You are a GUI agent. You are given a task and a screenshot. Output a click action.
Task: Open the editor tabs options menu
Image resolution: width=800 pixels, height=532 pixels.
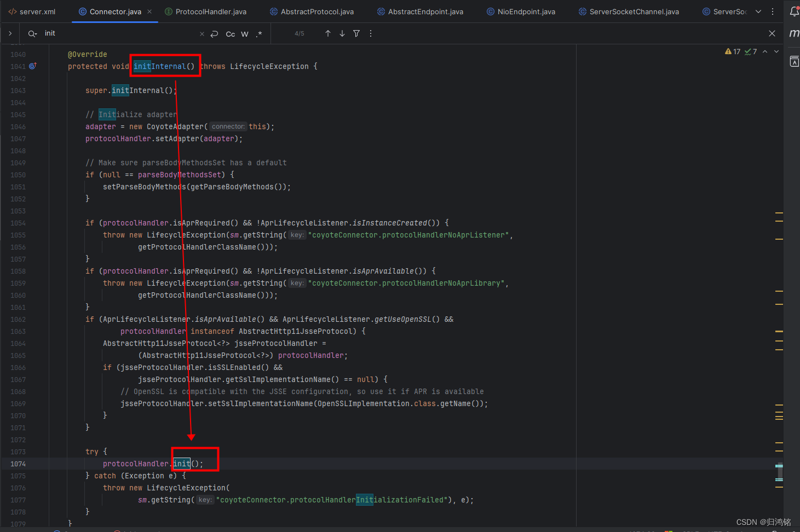773,11
